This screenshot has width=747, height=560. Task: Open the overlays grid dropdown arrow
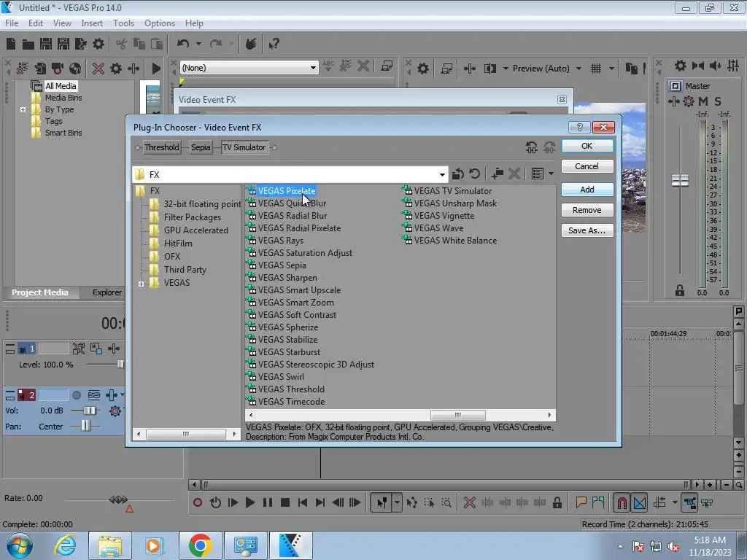[611, 69]
